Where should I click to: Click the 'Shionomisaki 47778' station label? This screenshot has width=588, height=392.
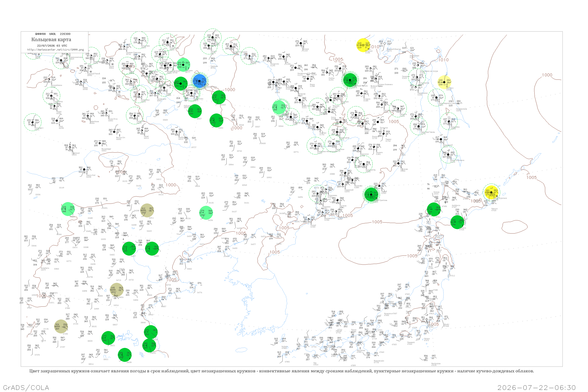[x=379, y=361]
